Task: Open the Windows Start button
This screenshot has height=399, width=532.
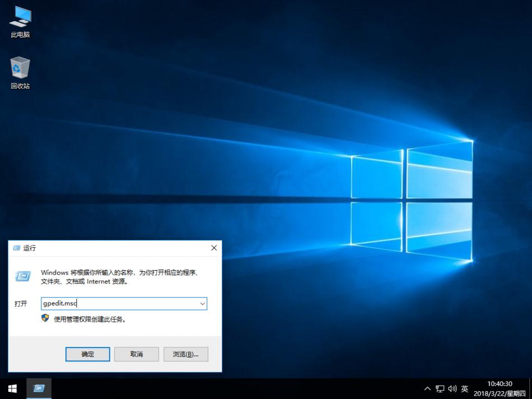Action: [x=13, y=388]
